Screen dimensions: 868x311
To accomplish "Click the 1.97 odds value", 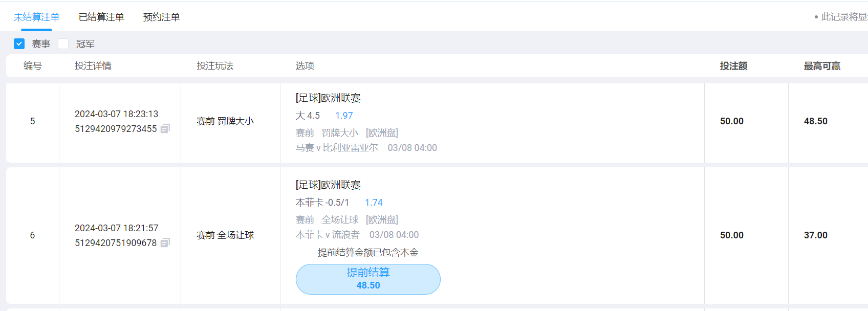I will 344,116.
